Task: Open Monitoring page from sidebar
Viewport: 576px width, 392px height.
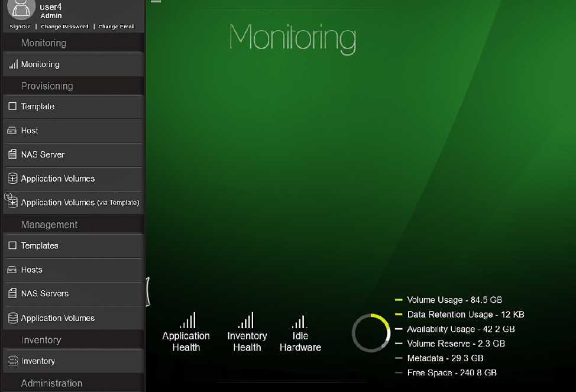Action: 73,64
